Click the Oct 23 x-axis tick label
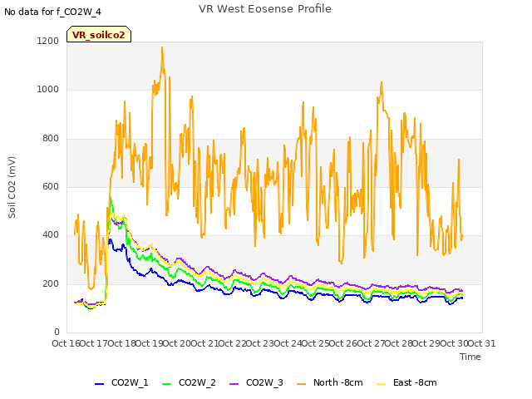The width and height of the screenshot is (532, 399). [260, 343]
